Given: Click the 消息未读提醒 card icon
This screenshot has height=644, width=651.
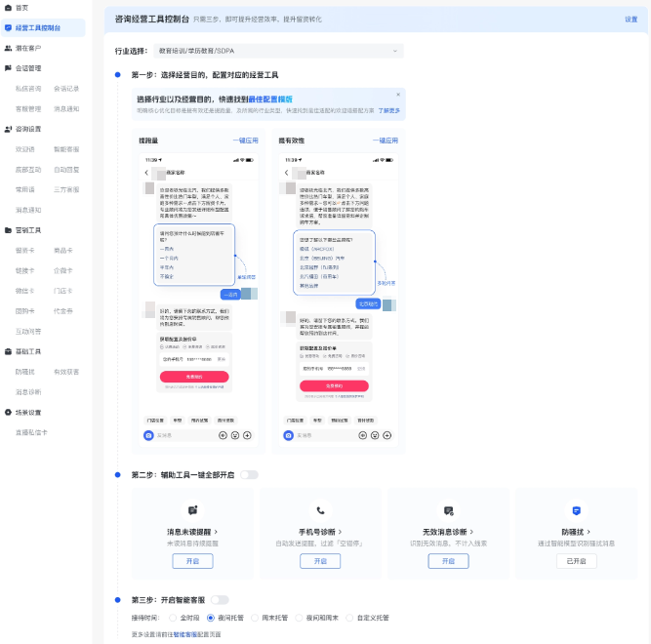Looking at the screenshot, I should (x=192, y=510).
